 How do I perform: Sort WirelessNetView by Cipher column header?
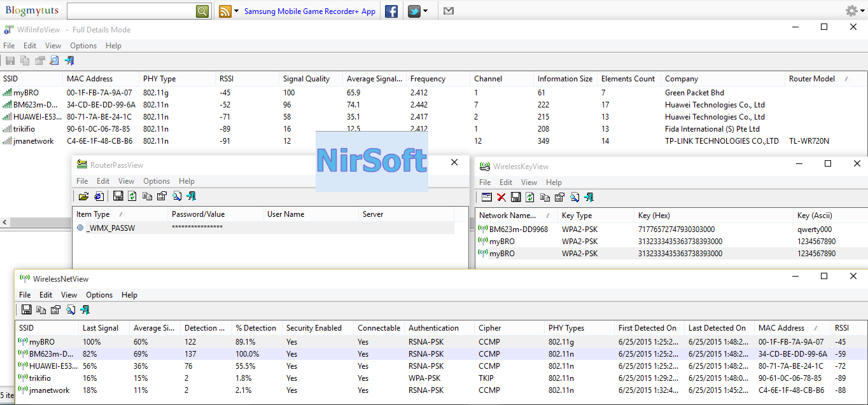pos(510,328)
